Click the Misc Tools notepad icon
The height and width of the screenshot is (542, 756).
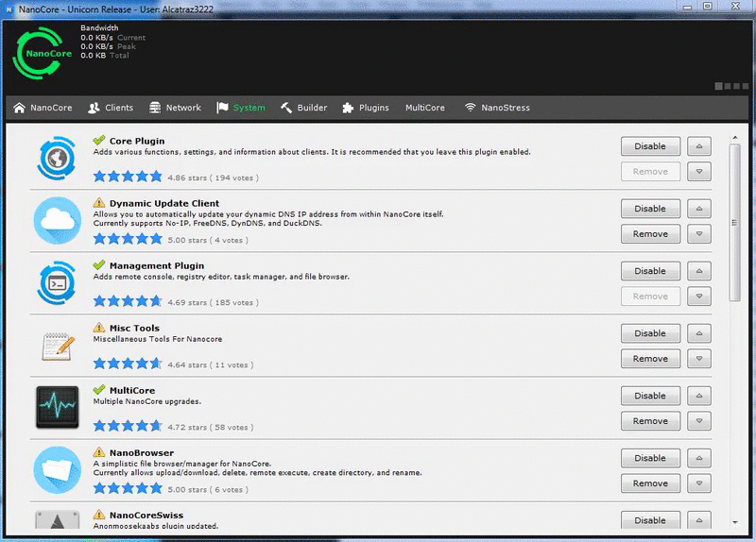(59, 346)
